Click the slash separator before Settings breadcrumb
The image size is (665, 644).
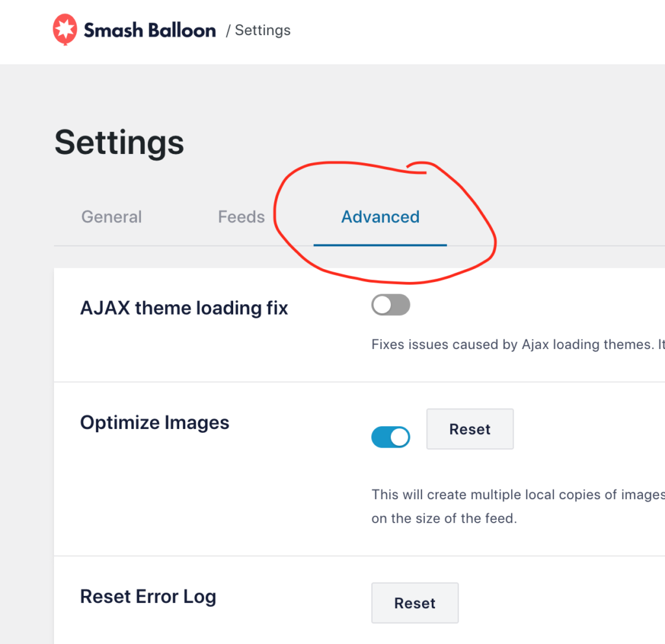click(x=228, y=31)
